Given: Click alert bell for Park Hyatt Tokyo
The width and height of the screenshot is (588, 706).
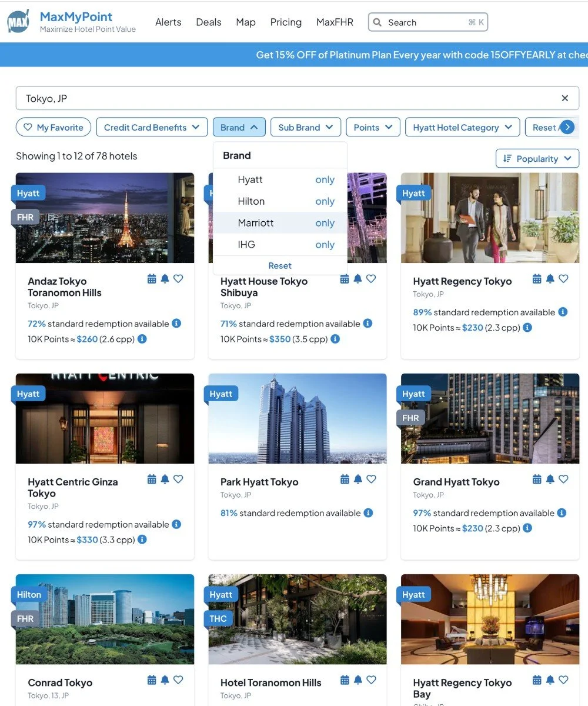Looking at the screenshot, I should pyautogui.click(x=358, y=479).
